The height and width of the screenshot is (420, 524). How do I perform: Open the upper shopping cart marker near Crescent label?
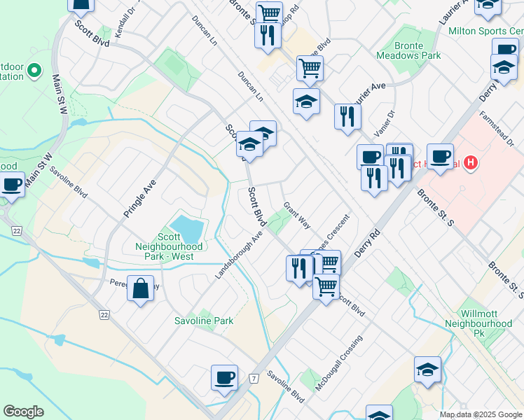(x=329, y=262)
